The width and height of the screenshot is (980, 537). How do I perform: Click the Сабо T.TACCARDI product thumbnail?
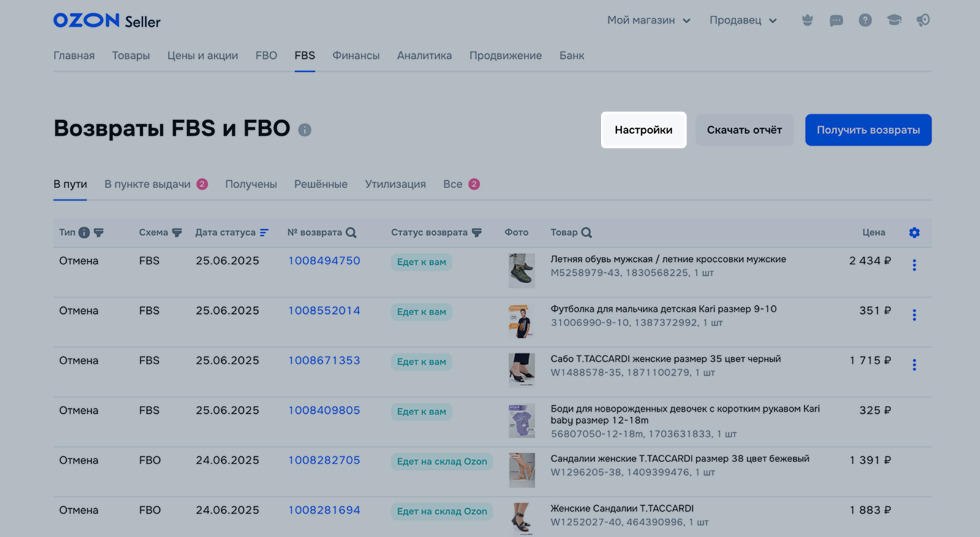coord(521,370)
